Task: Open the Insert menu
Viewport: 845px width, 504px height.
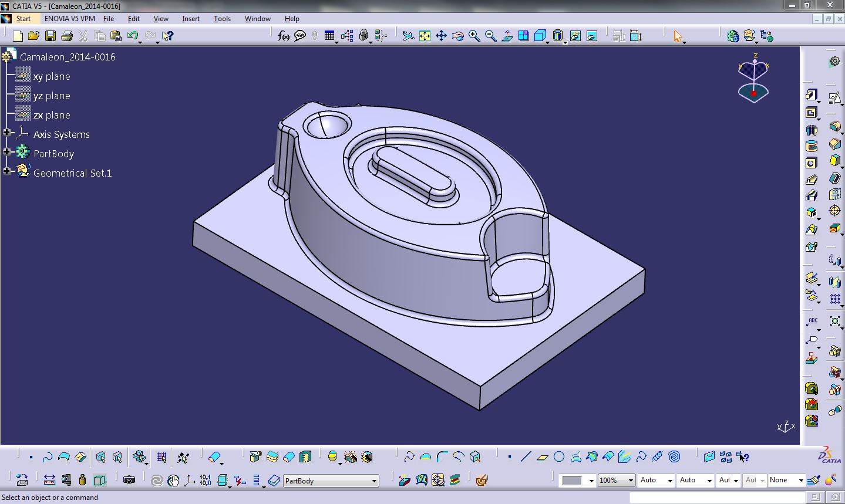Action: (191, 19)
